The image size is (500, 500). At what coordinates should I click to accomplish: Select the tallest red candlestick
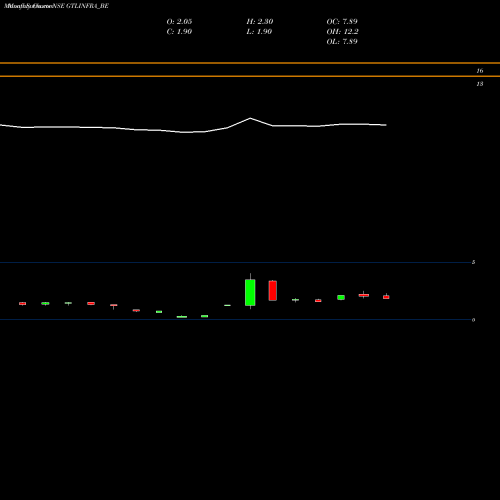pos(273,291)
